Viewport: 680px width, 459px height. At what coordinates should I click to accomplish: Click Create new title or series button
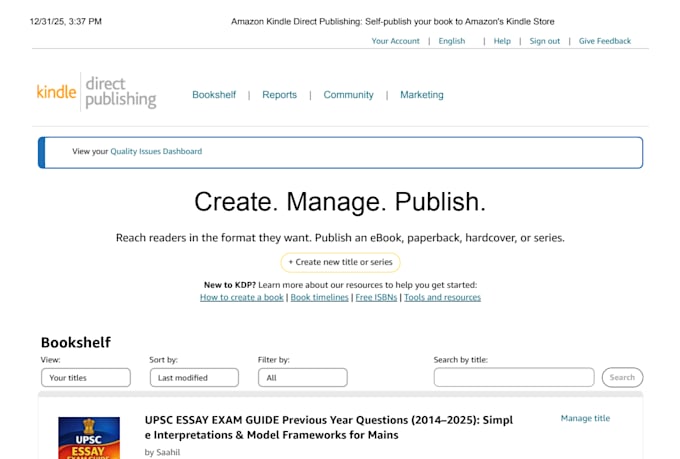point(340,262)
